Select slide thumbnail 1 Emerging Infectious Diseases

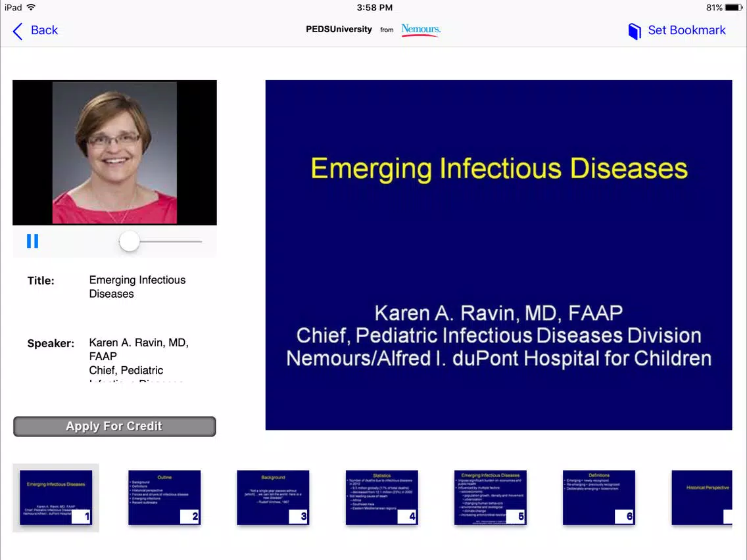(x=56, y=498)
